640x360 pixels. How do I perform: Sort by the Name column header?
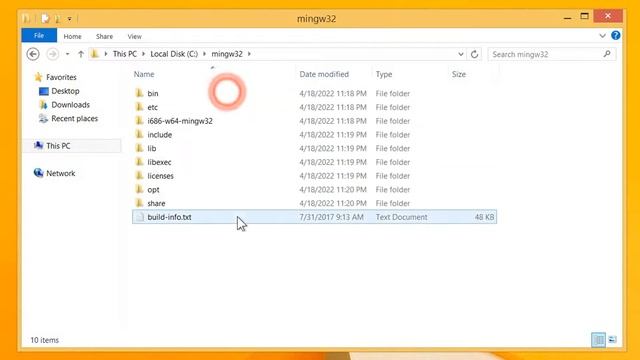144,74
